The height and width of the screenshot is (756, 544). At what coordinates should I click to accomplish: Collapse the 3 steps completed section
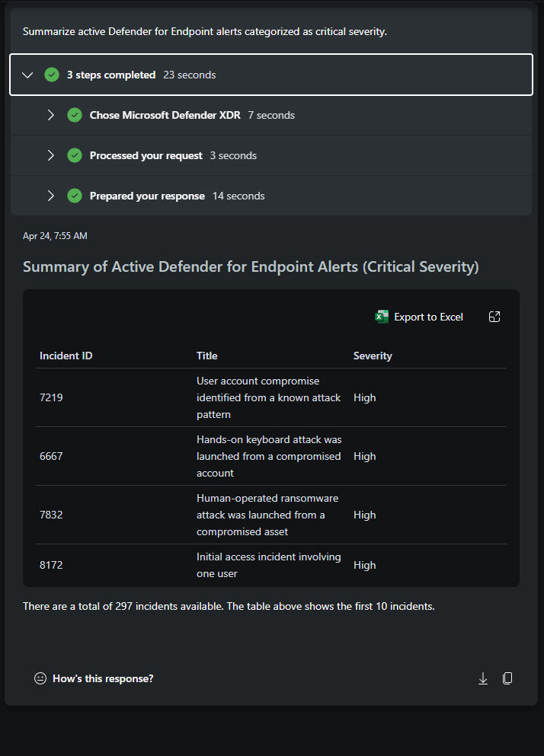coord(28,75)
